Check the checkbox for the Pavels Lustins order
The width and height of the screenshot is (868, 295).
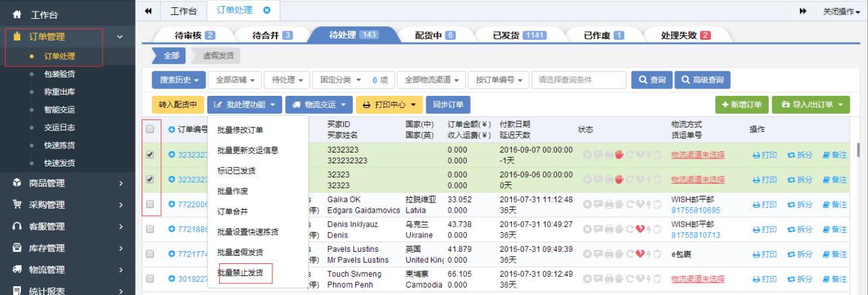150,253
